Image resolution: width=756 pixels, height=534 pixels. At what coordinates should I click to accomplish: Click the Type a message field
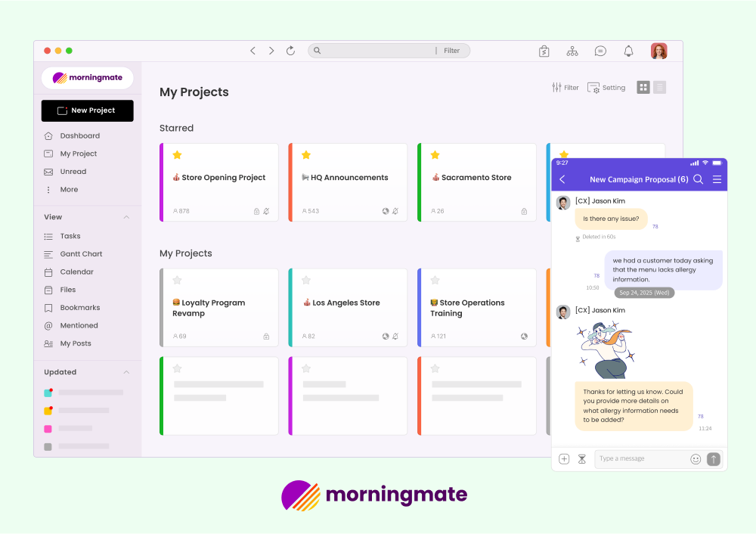(641, 459)
